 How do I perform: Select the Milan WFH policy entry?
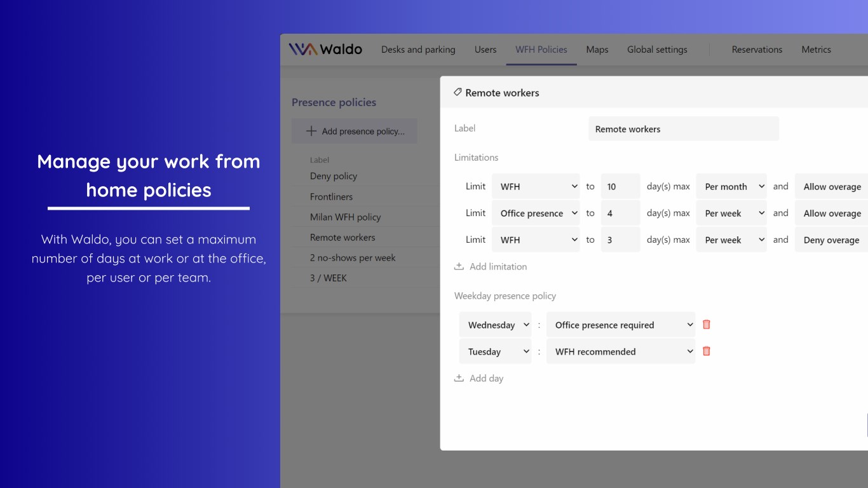click(346, 217)
